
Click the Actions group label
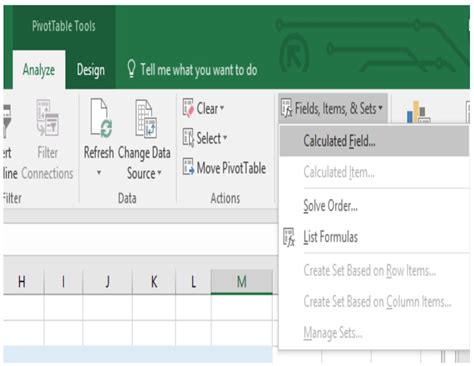coord(225,198)
